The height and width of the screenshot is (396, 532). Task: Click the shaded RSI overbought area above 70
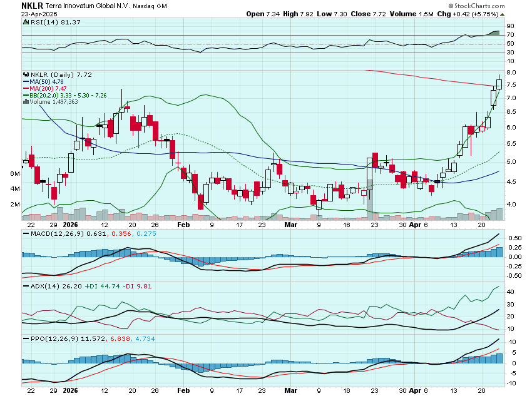tap(494, 33)
